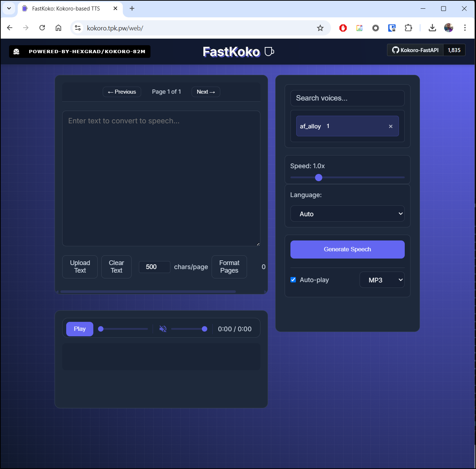Click the Generate Speech button
Viewport: 476px width, 469px height.
click(348, 250)
